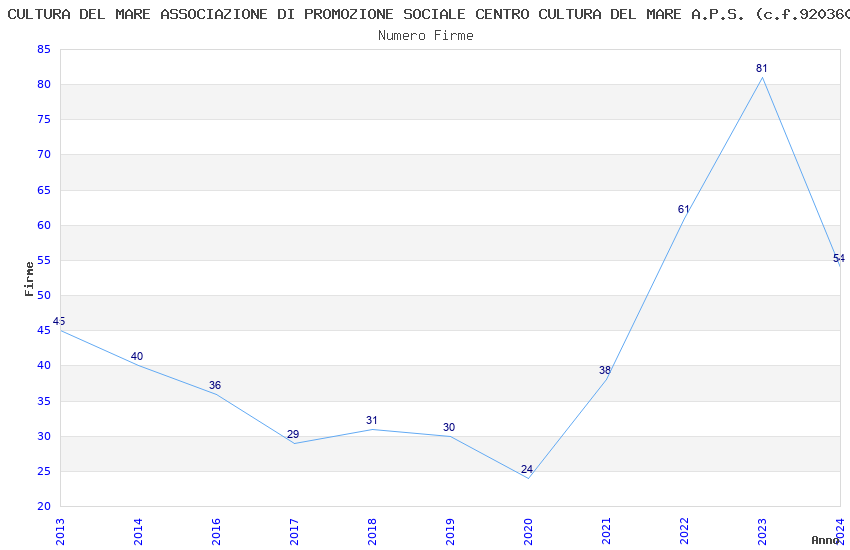Screen dimensions: 850x550
Task: Select the 2023 x-axis year label
Action: [x=763, y=532]
